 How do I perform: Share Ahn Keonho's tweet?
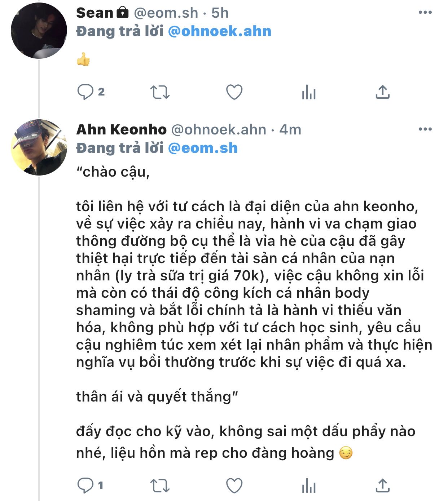coord(382,485)
